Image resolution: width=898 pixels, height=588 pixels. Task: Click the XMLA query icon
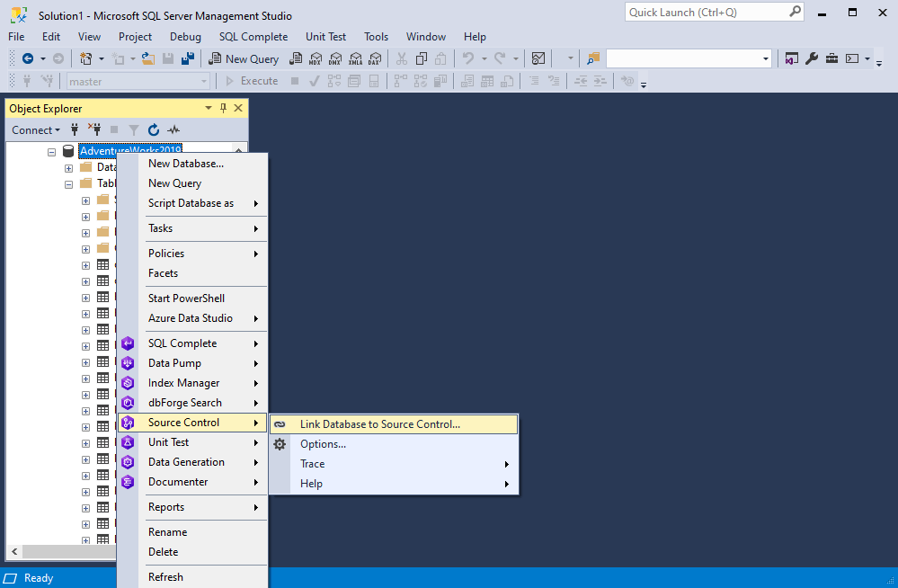pyautogui.click(x=355, y=58)
